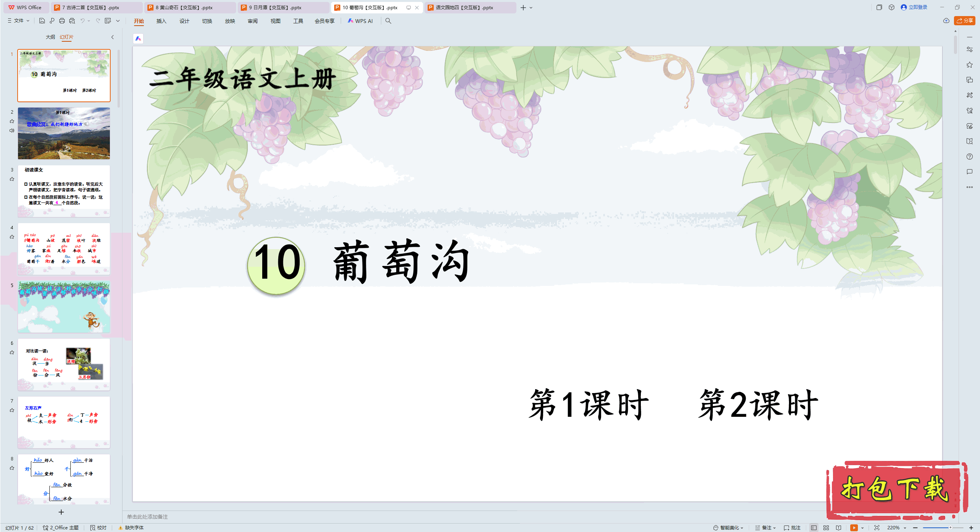Toggle the star favorite on slide 5
Screen dimensions: 980x532
(12, 293)
